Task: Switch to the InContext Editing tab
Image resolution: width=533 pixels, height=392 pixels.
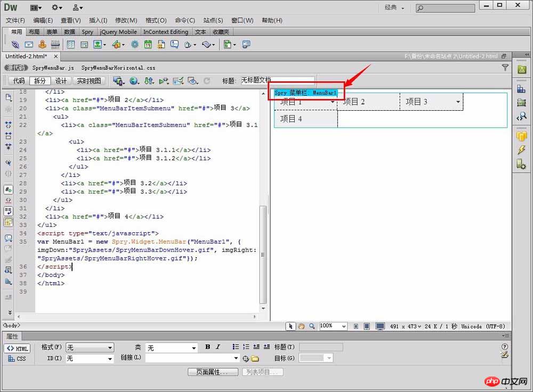Action: [x=166, y=31]
